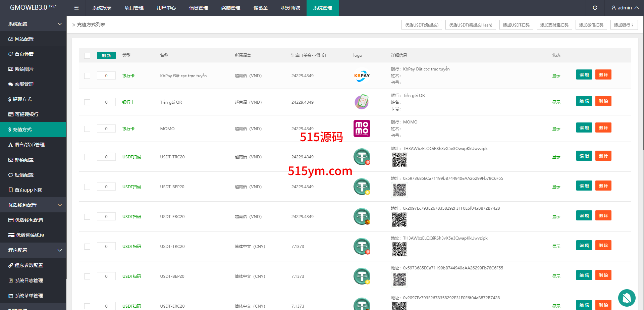Click the KBPAY logo thumbnail
The height and width of the screenshot is (310, 644).
pos(362,76)
